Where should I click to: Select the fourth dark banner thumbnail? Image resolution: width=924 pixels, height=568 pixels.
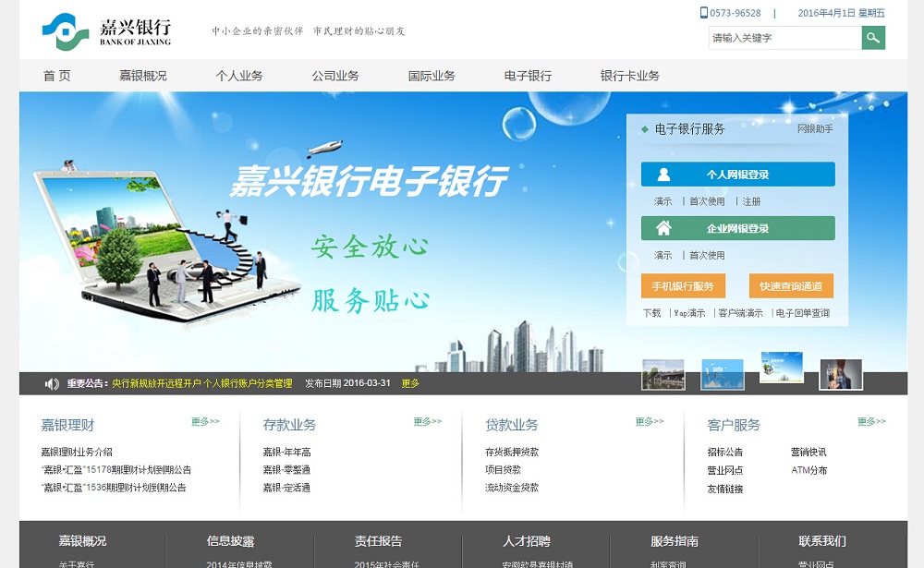[841, 374]
